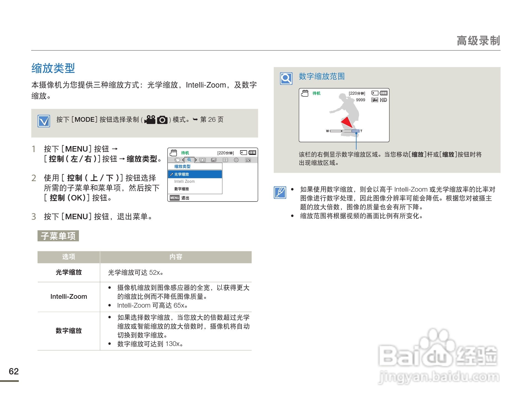Click the SCN scene mode icon
Image resolution: width=532 pixels, height=407 pixels.
click(x=248, y=160)
